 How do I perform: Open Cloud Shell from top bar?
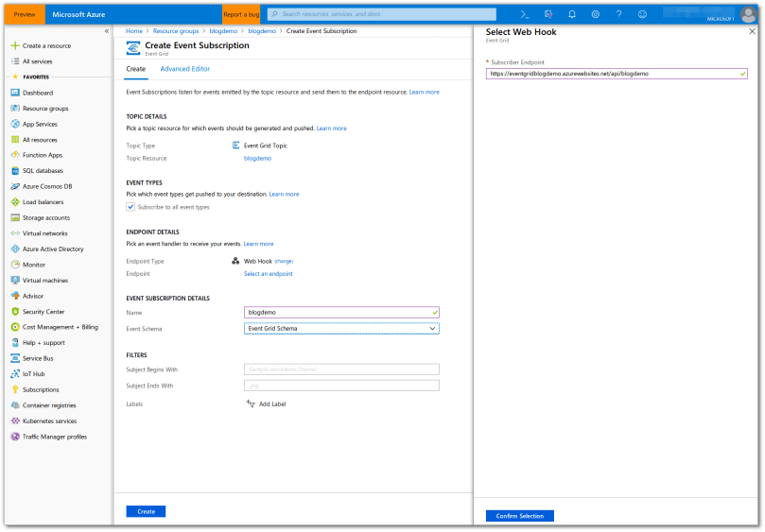point(525,14)
